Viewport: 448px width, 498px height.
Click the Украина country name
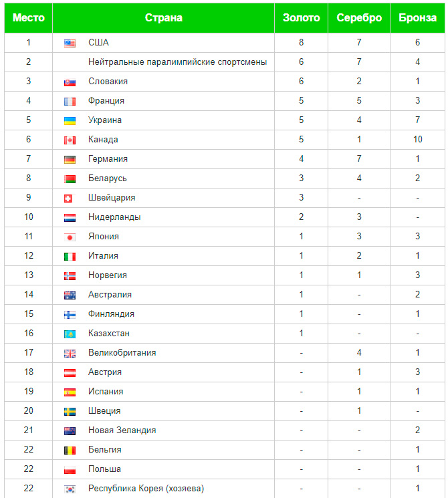pyautogui.click(x=105, y=120)
